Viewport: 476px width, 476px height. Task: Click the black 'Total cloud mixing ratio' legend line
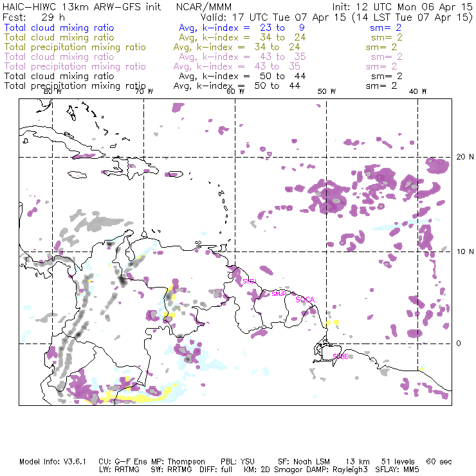59,76
